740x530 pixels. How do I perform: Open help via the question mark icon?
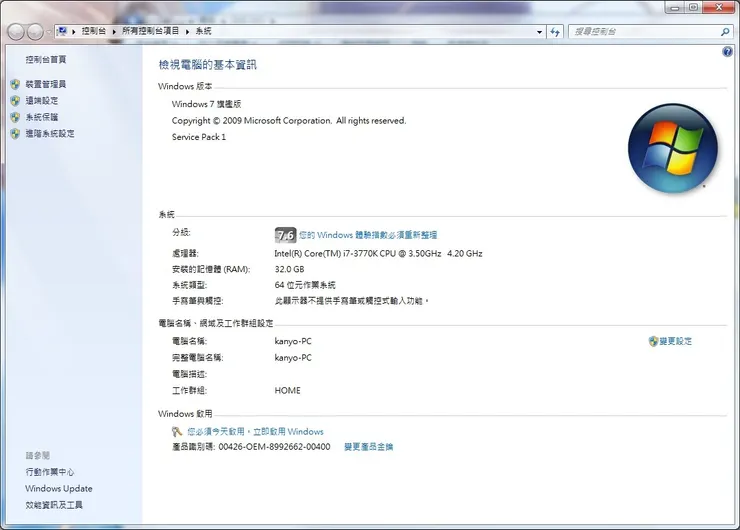727,51
